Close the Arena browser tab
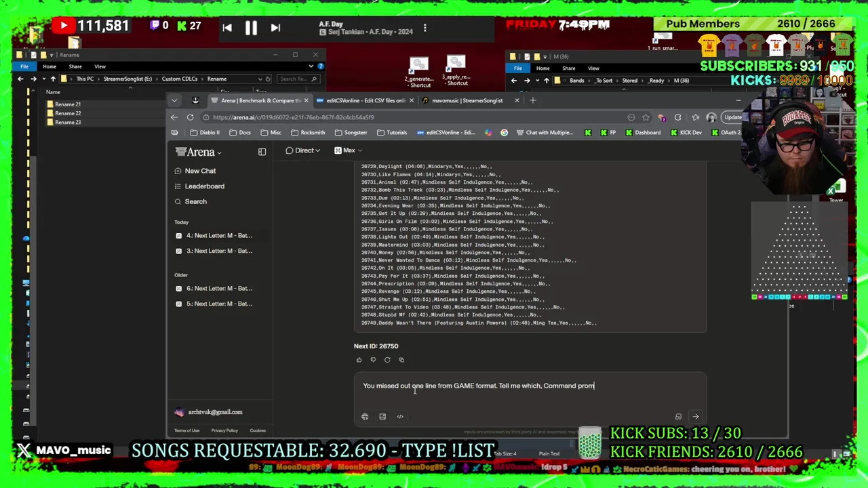Image resolution: width=868 pixels, height=488 pixels. click(x=306, y=100)
